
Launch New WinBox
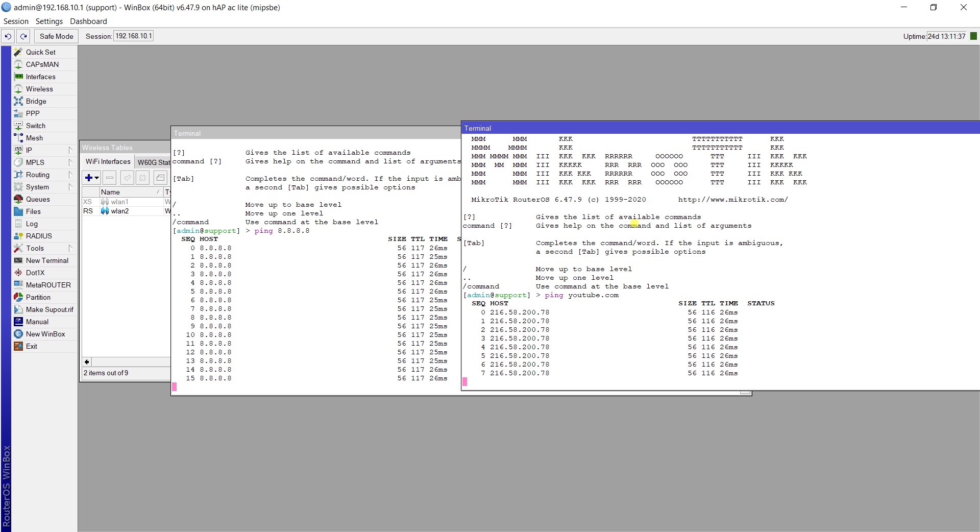pos(45,334)
